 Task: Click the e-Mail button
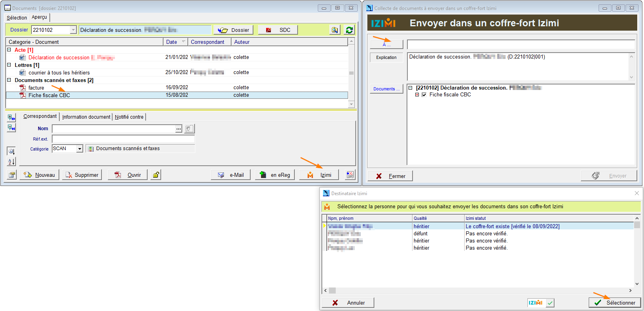coord(231,175)
